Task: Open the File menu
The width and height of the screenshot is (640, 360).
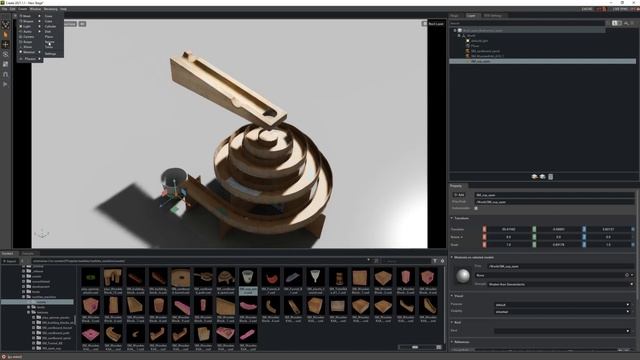Action: point(4,9)
